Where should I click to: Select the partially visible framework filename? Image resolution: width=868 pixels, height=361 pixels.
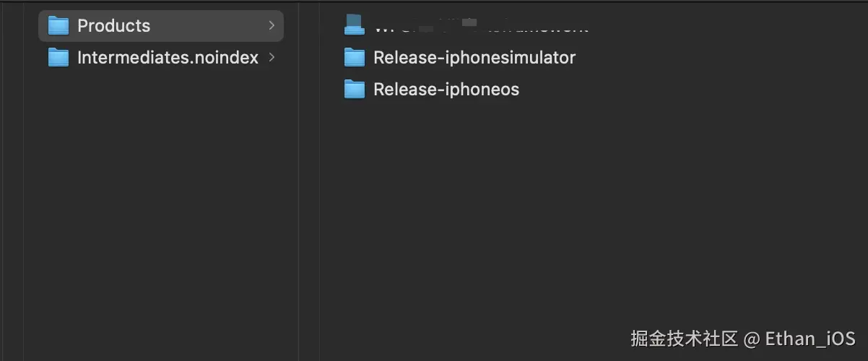click(x=480, y=28)
